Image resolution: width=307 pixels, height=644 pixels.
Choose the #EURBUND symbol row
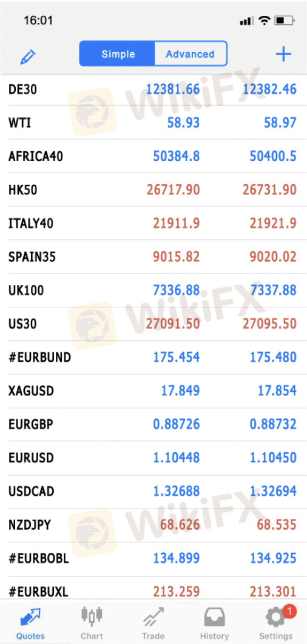[x=153, y=357]
